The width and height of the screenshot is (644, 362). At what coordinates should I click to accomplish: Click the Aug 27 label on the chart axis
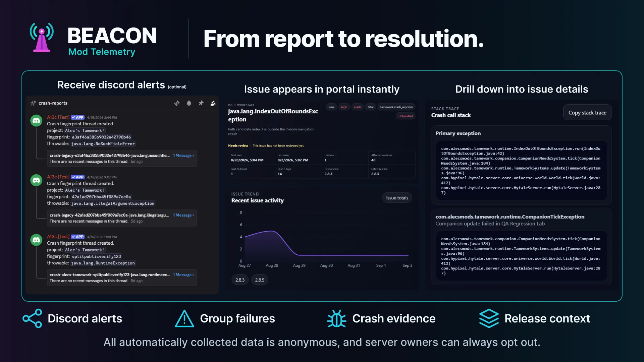(245, 265)
